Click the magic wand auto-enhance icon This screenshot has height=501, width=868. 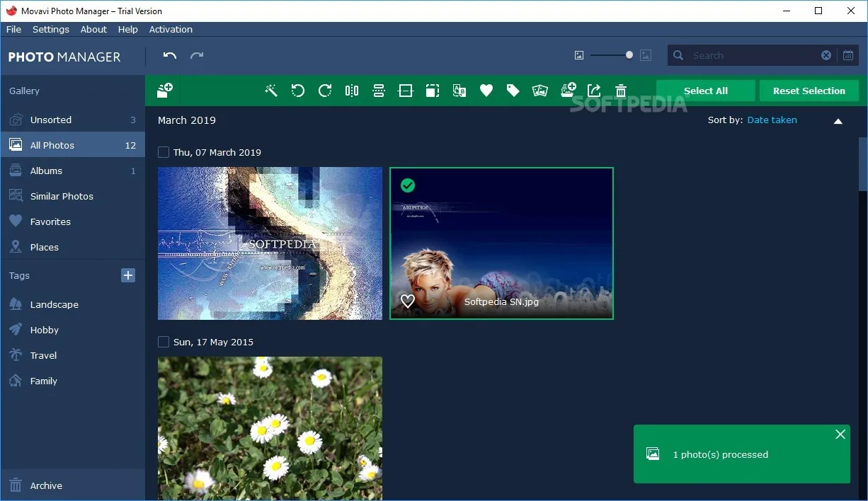(271, 91)
